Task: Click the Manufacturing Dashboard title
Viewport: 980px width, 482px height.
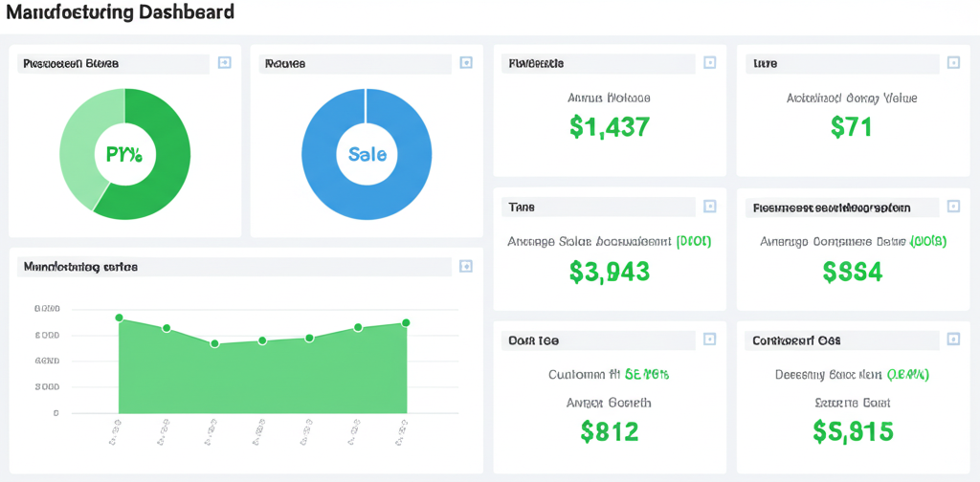Action: (120, 13)
